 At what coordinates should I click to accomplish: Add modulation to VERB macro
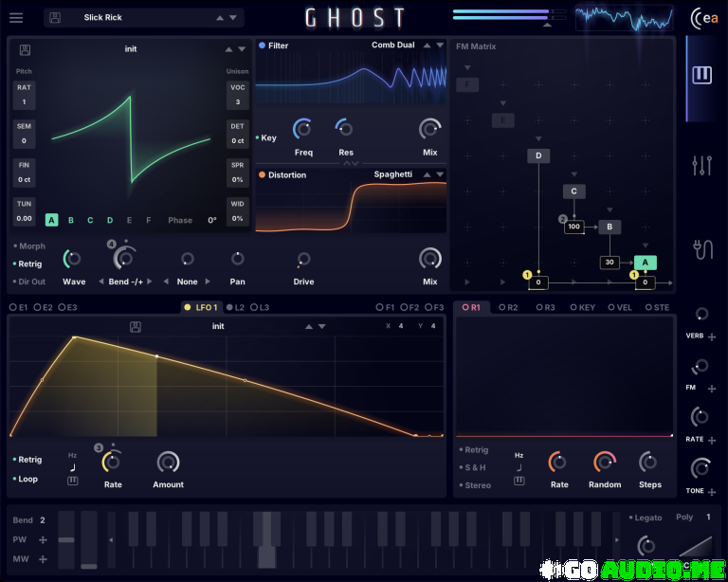tap(712, 336)
